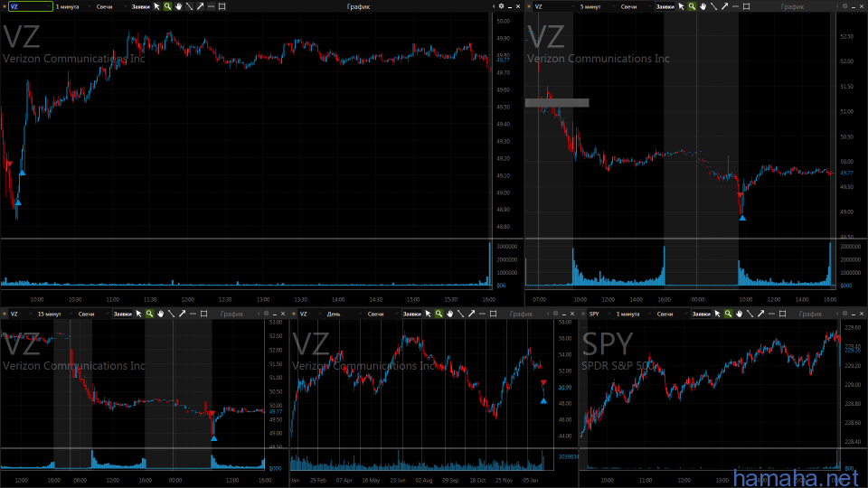Click the left chevron next to gear in 1 минута chart
Image resolution: width=868 pixels, height=488 pixels.
pos(494,6)
